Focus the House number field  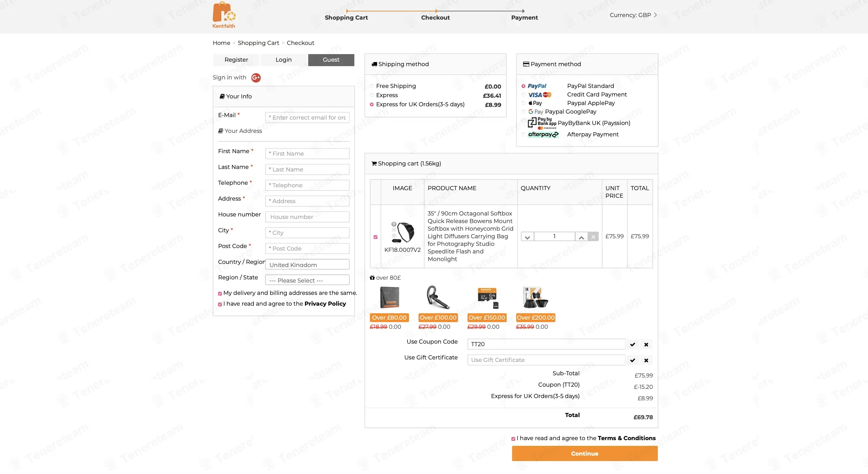[307, 217]
